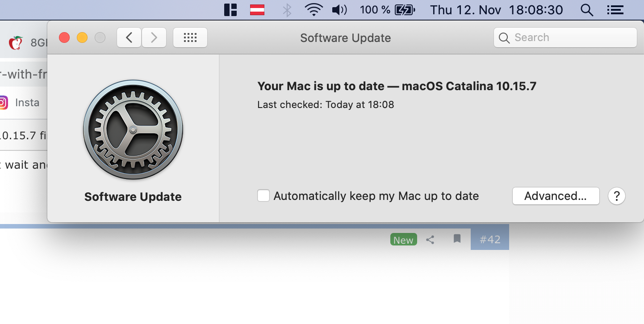The height and width of the screenshot is (324, 644).
Task: Go back with the left chevron button
Action: [x=129, y=37]
